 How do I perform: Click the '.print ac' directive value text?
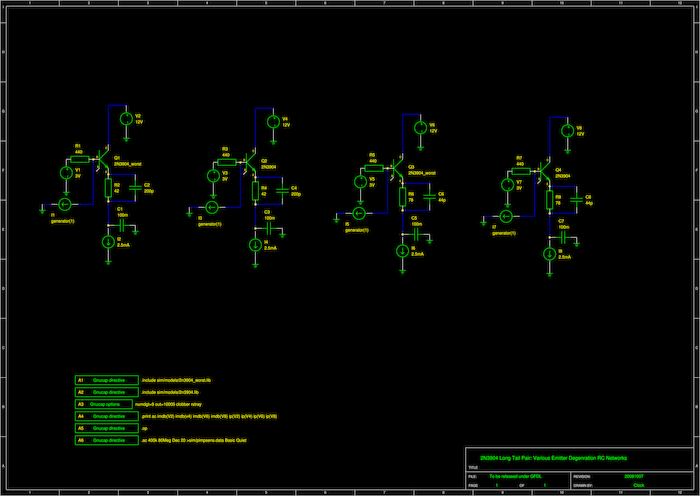(209, 416)
